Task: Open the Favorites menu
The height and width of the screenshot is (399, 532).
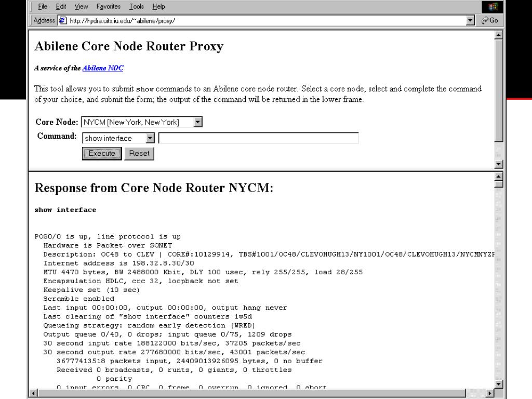Action: (108, 6)
